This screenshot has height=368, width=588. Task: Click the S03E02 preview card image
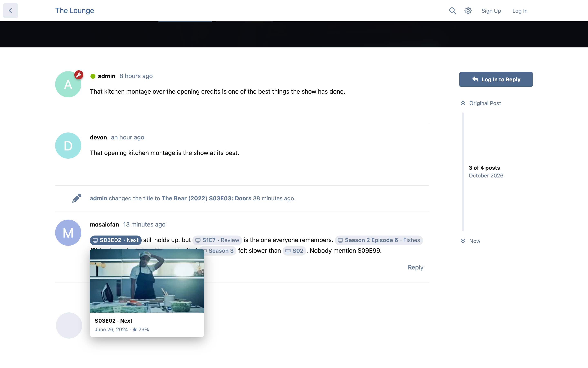point(147,281)
